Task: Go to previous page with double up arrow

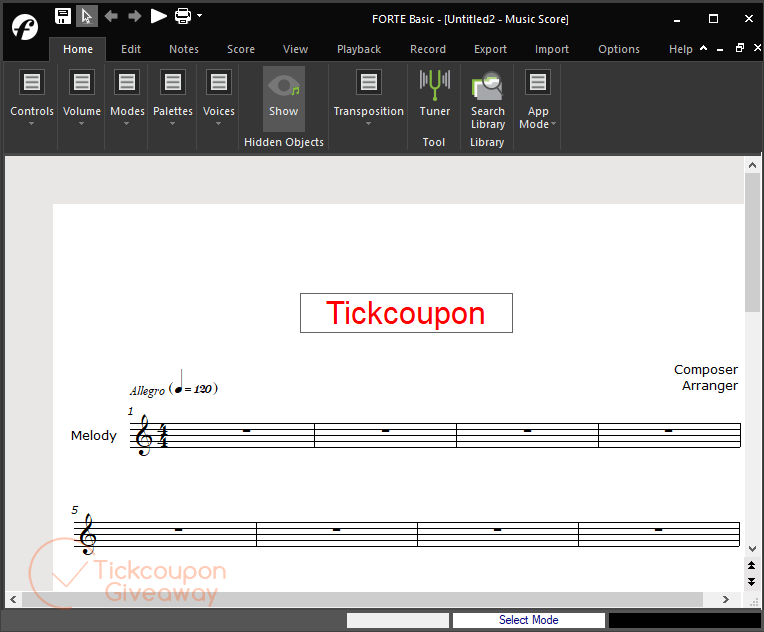Action: [752, 565]
